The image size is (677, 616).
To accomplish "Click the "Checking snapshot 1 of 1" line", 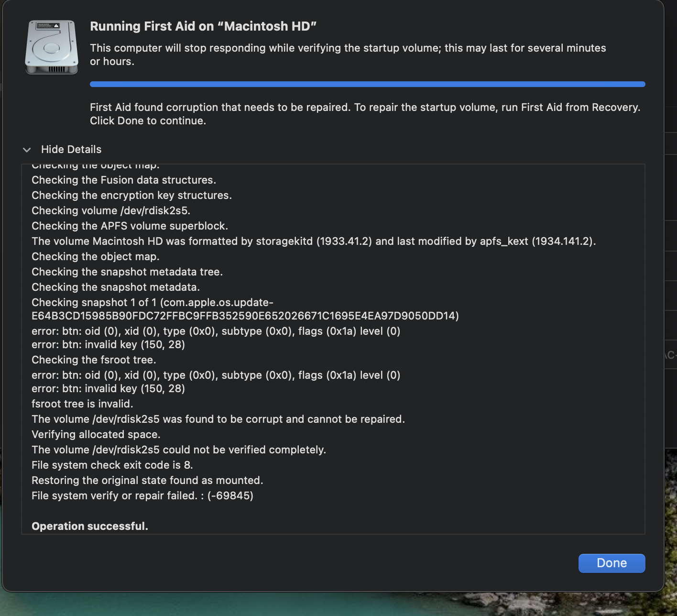I will pyautogui.click(x=153, y=302).
